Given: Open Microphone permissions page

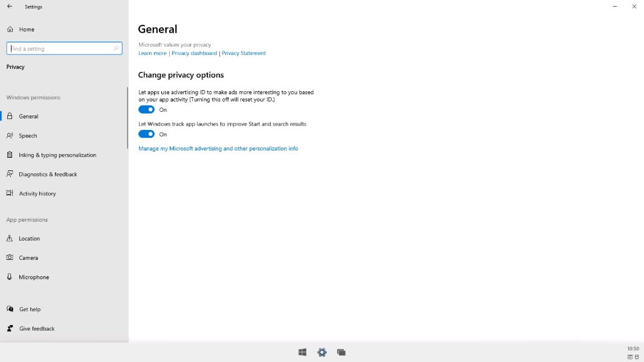Looking at the screenshot, I should click(64, 277).
